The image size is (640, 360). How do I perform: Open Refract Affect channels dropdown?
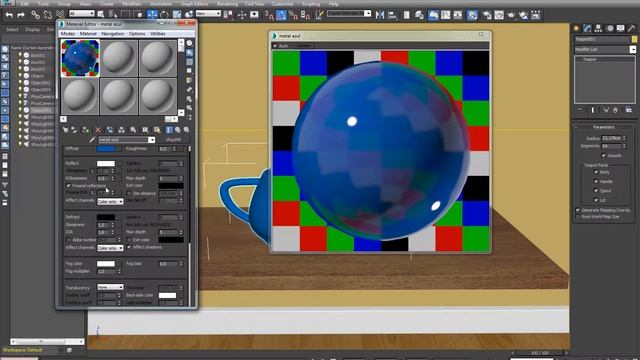[x=110, y=248]
